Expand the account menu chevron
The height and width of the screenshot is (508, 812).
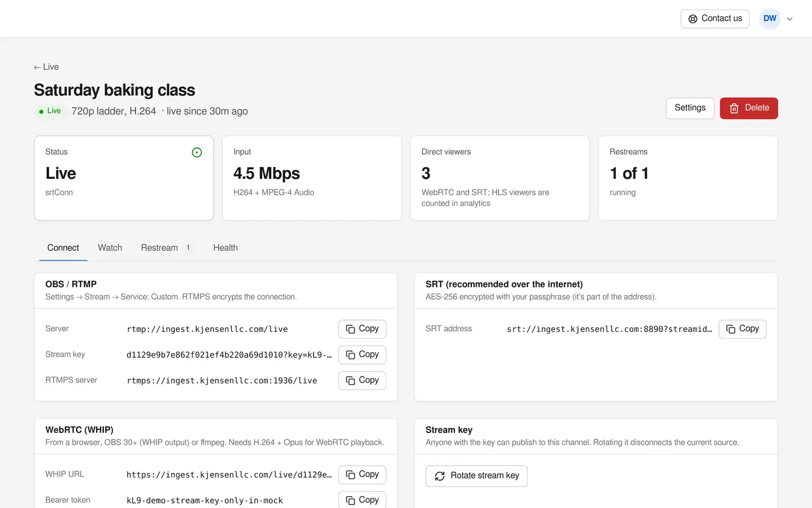click(790, 19)
